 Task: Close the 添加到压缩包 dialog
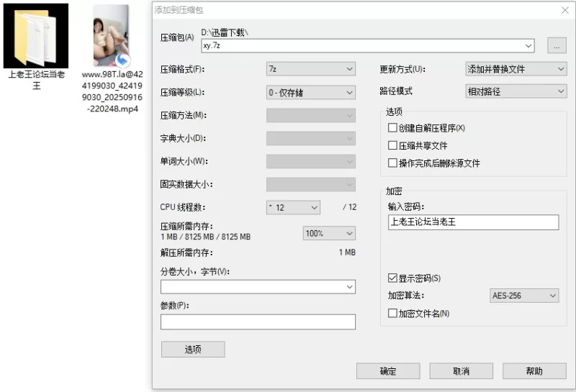pyautogui.click(x=564, y=10)
